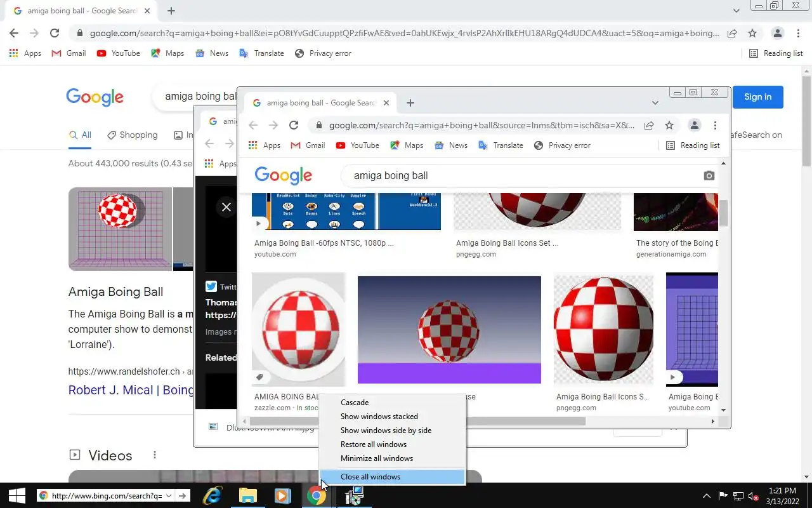This screenshot has height=508, width=812.
Task: Add new tab in front Chrome window
Action: tap(410, 103)
